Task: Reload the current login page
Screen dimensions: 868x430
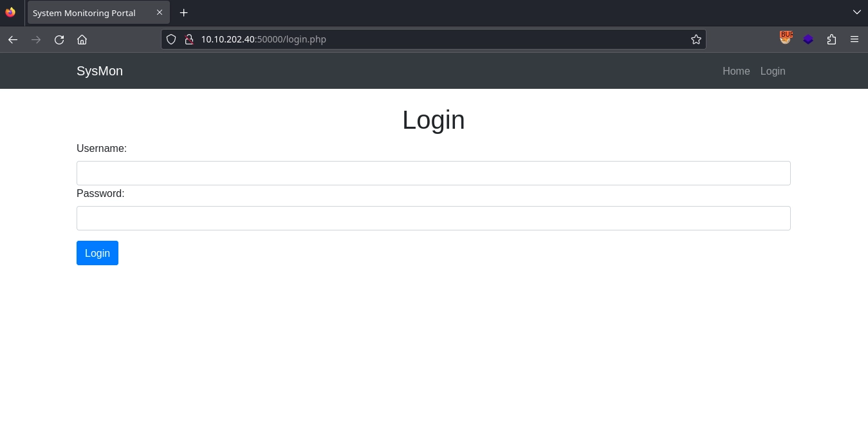Action: 59,39
